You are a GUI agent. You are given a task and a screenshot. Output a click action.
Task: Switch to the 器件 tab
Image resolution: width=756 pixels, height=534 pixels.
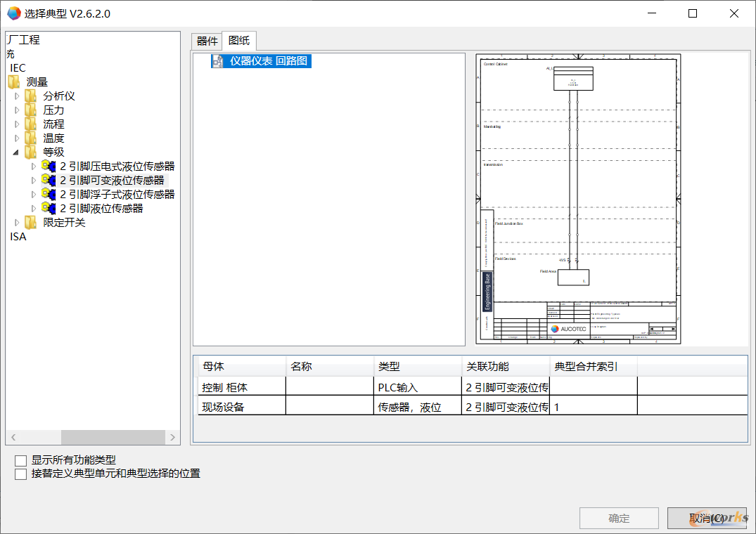207,41
